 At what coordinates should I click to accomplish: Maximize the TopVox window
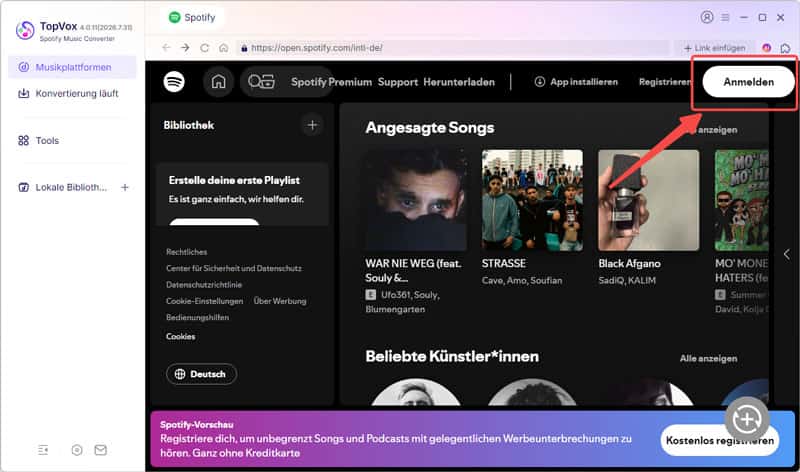(762, 17)
